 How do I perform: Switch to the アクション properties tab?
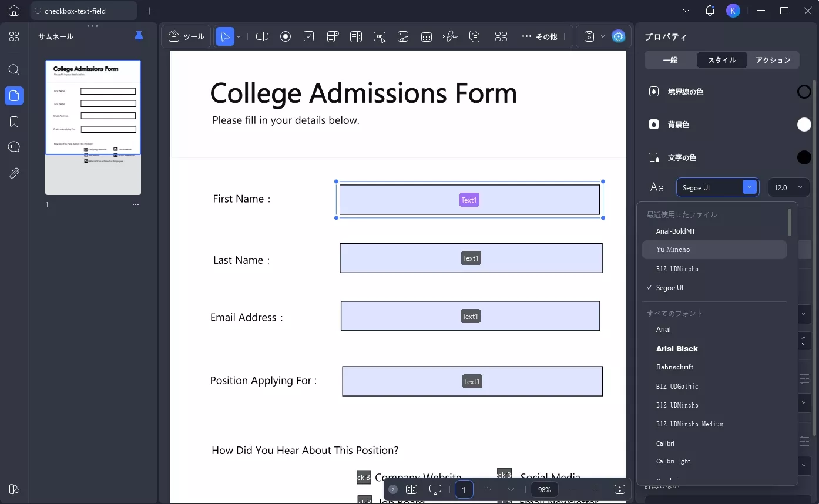pyautogui.click(x=773, y=60)
